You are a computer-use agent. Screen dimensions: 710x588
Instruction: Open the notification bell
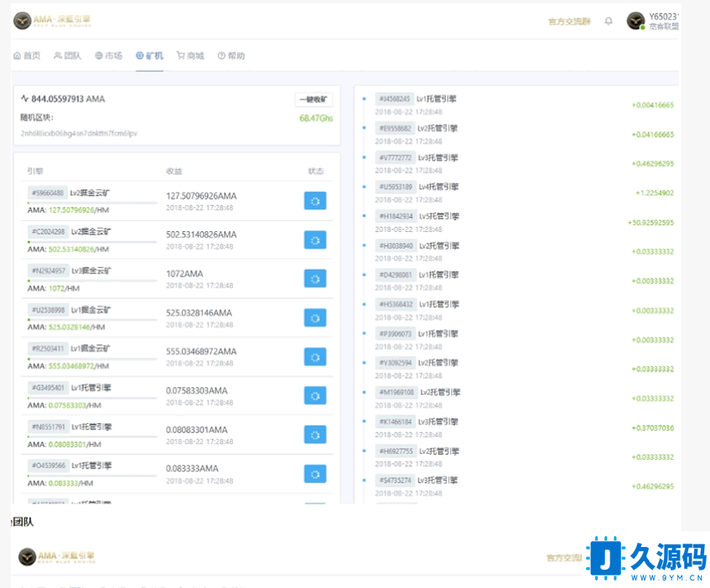(x=609, y=21)
